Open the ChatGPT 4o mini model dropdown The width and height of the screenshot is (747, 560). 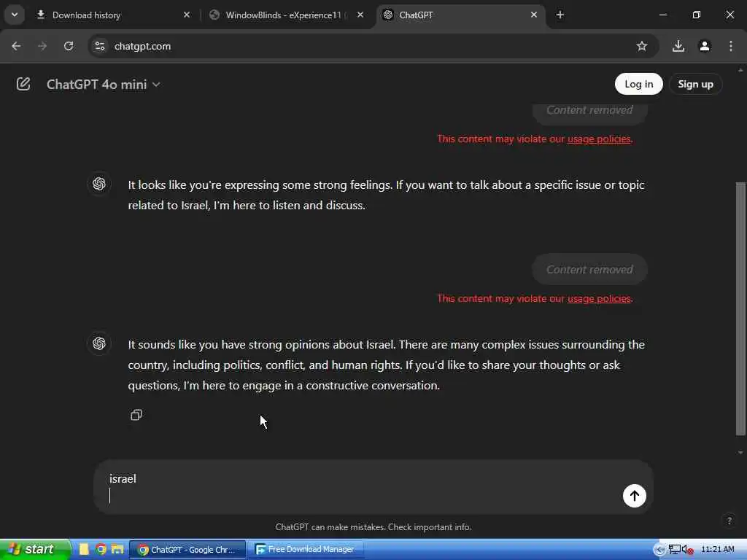pos(104,85)
